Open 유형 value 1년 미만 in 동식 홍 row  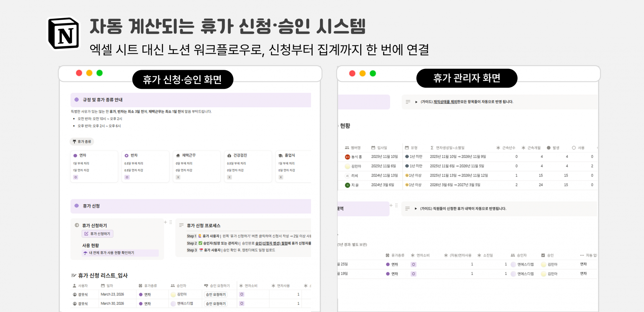[x=414, y=157]
